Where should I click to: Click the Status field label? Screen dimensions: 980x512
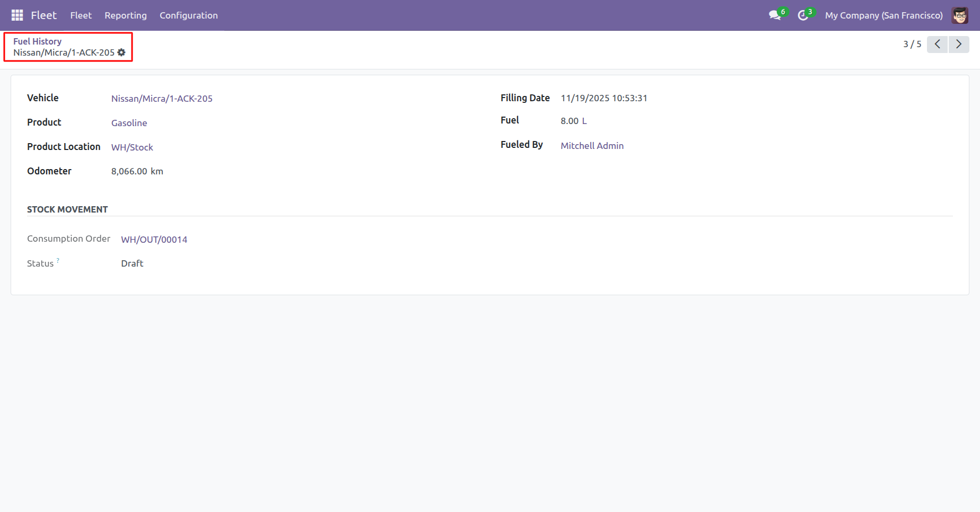tap(40, 263)
